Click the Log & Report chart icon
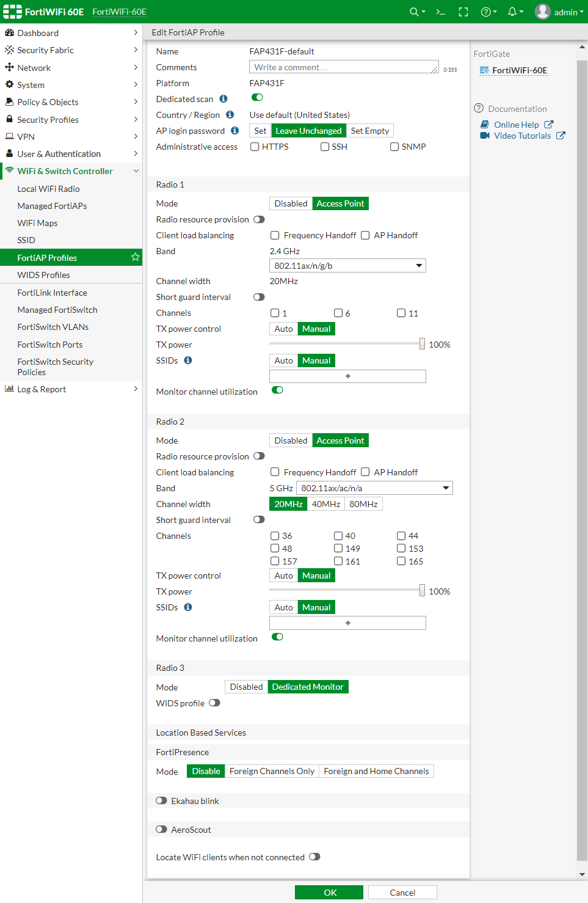 pos(9,389)
